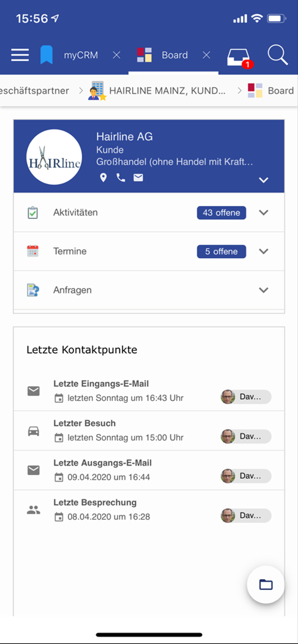Tap the Hairline company logo

coord(54,157)
